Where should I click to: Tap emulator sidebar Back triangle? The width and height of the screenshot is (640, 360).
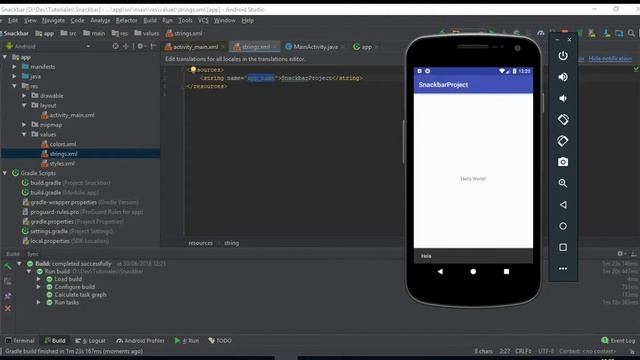[x=563, y=204]
